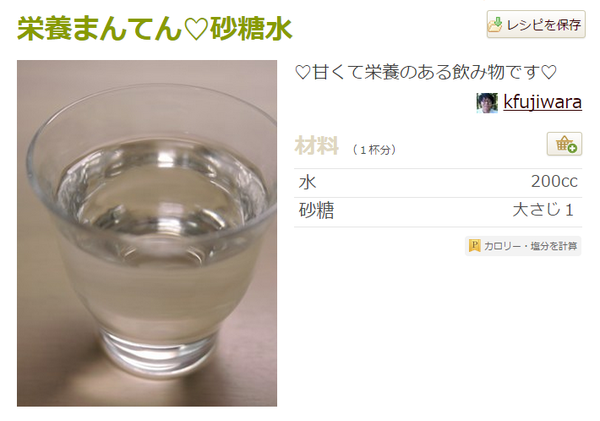Open kfujiwara author profile link
This screenshot has height=421, width=600.
point(542,102)
